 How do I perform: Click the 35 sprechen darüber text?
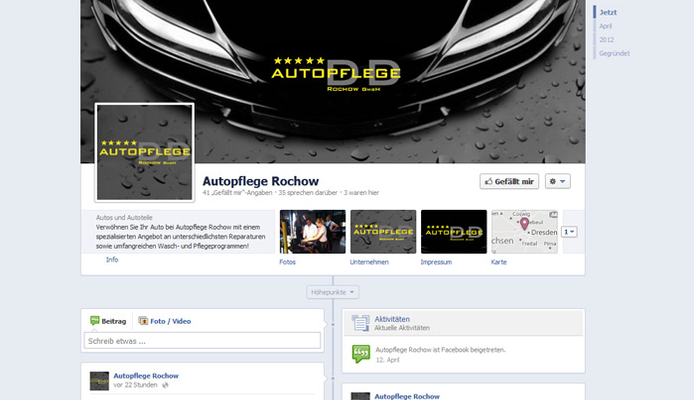(308, 192)
